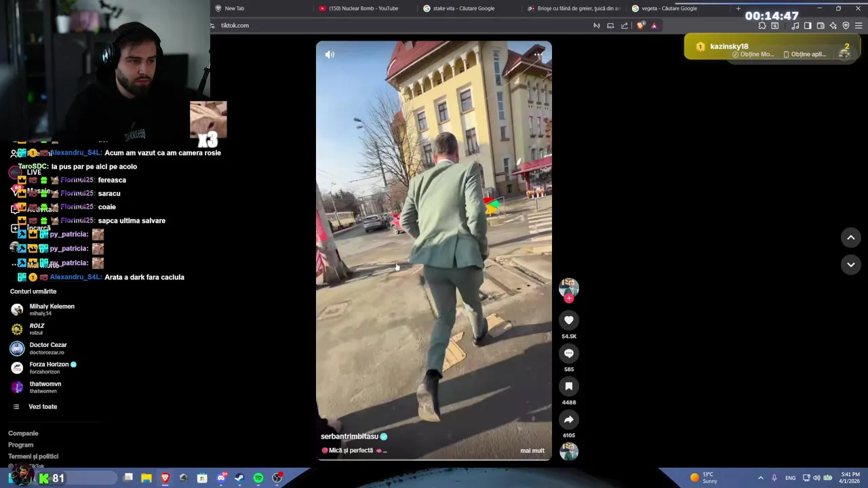Screen dimensions: 868x488
Task: Open Microsoft Store from the taskbar
Action: tap(202, 478)
